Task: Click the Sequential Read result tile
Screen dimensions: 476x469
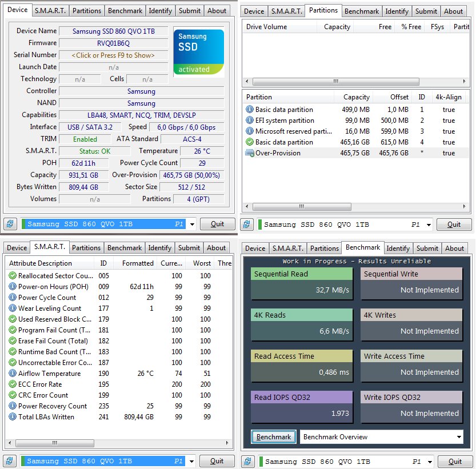Action: pos(302,283)
